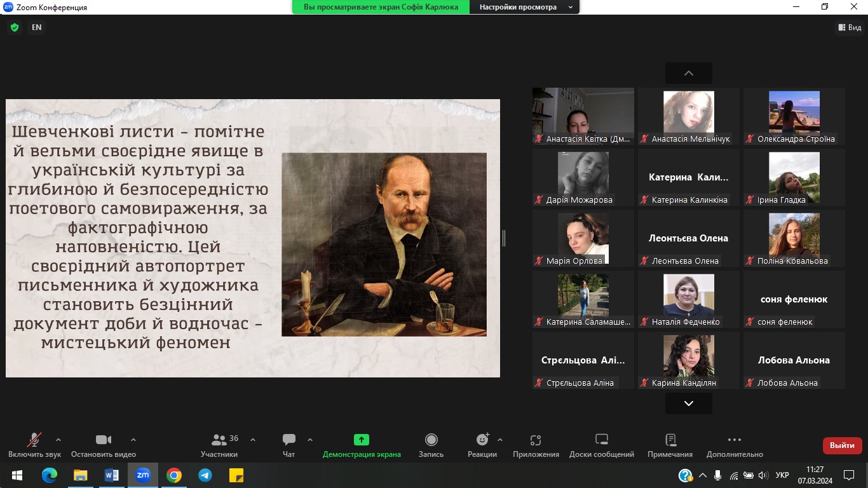The width and height of the screenshot is (868, 488).
Task: Open the Участники participants panel
Action: coord(219,445)
